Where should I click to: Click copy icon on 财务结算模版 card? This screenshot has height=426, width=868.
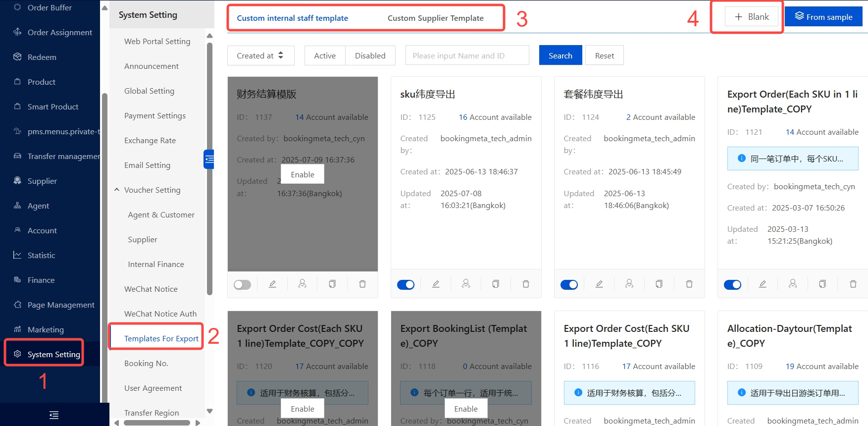(332, 284)
